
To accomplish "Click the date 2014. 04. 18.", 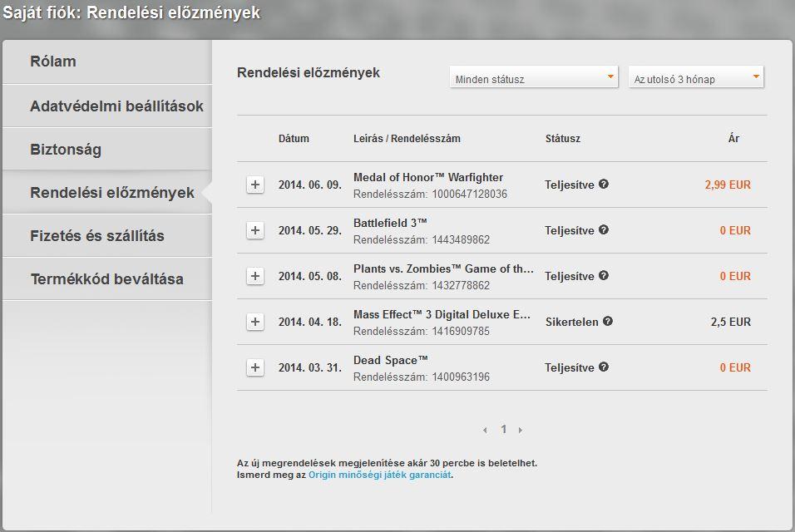I will coord(310,322).
